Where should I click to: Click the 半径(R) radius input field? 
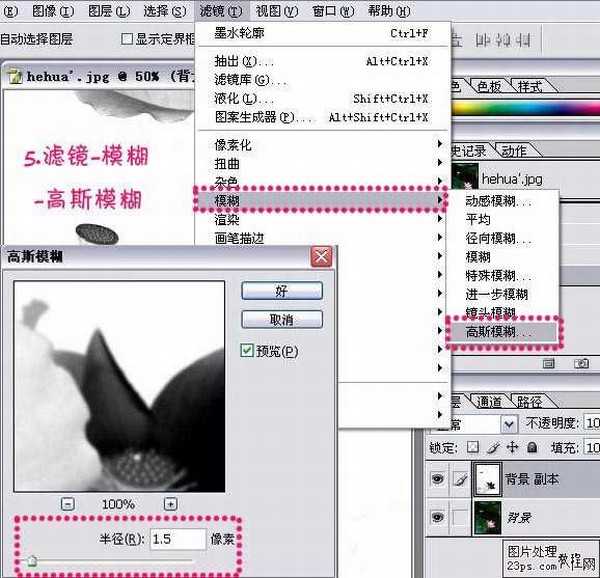178,539
